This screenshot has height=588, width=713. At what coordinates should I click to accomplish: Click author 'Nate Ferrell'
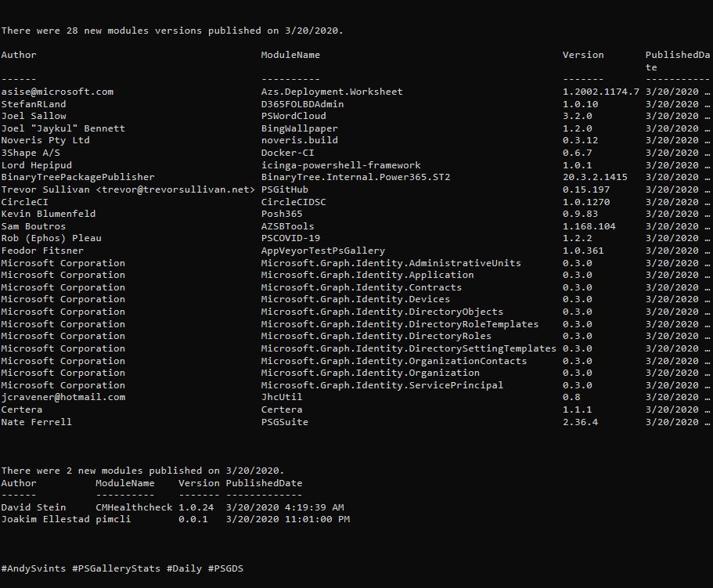click(x=36, y=422)
